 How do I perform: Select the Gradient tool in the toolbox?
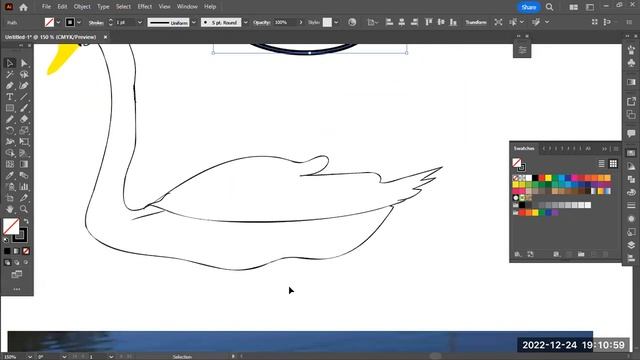pos(24,164)
